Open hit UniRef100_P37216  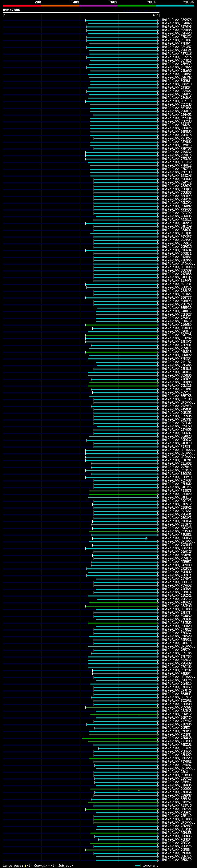[x=176, y=54]
